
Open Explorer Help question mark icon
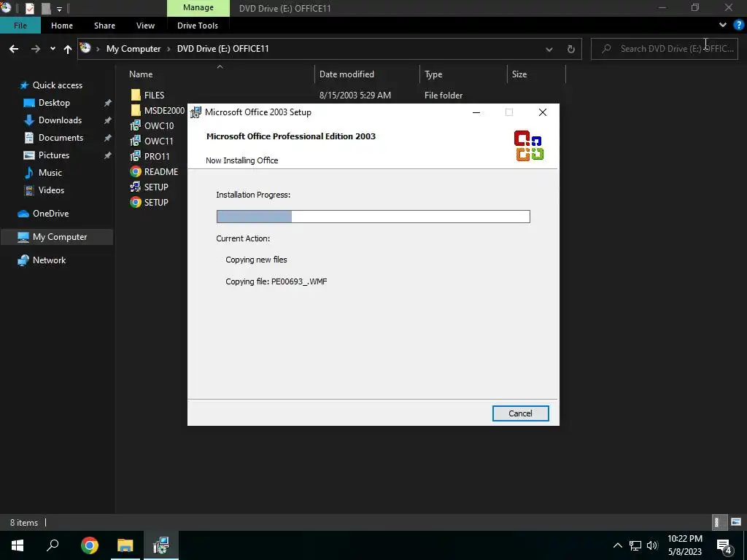[739, 25]
